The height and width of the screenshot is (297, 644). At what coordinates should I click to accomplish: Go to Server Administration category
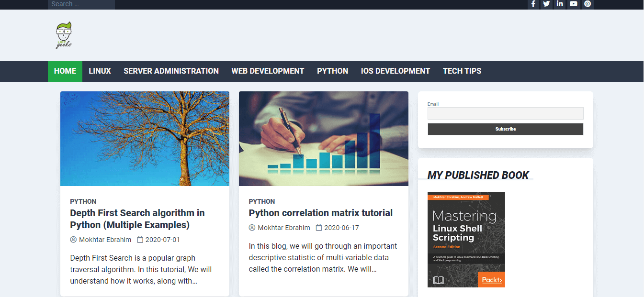171,71
